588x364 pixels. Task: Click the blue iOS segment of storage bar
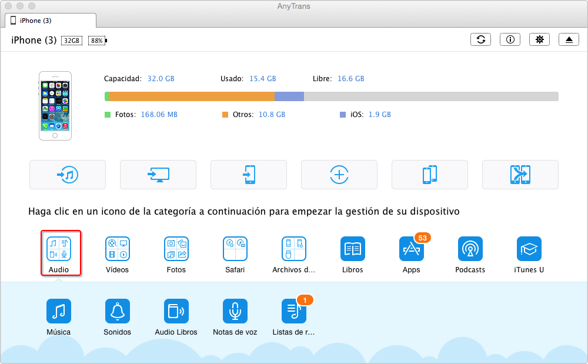tap(289, 96)
